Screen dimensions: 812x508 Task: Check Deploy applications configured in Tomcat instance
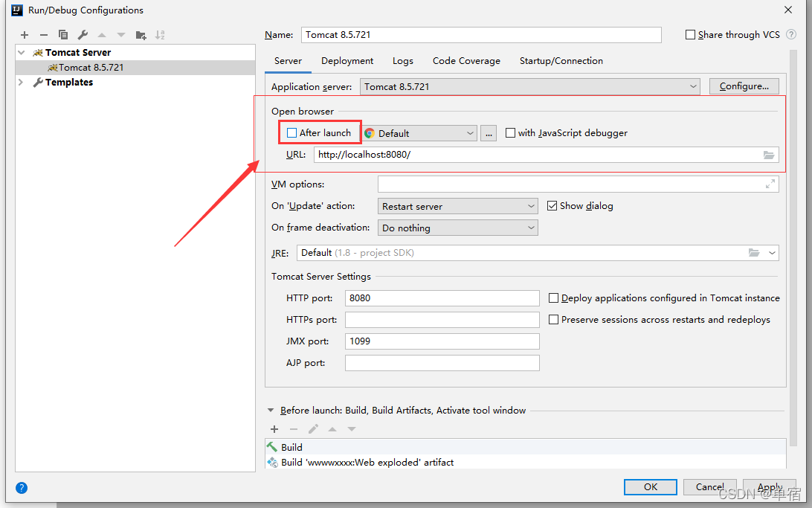point(553,298)
